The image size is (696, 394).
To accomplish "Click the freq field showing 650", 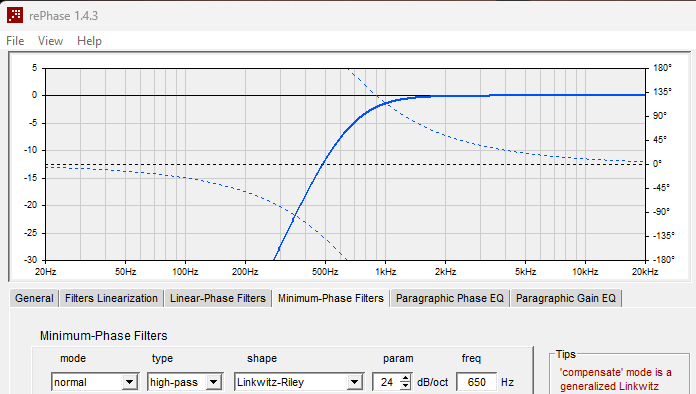I will (476, 382).
